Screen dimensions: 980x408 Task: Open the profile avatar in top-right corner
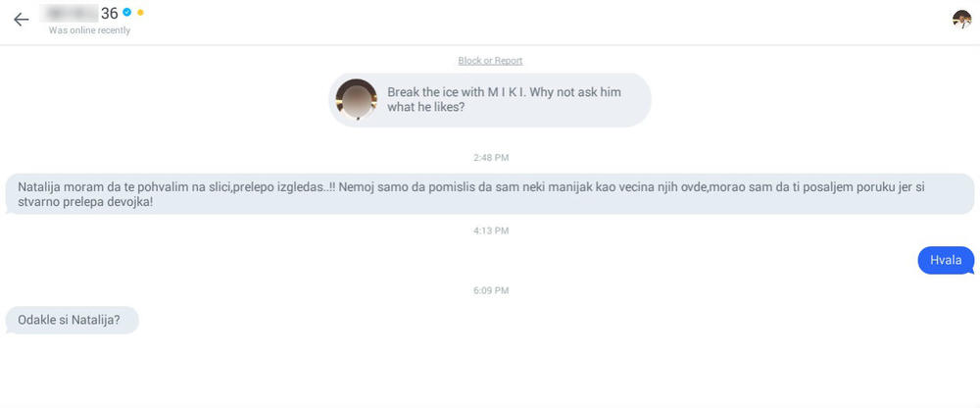point(961,20)
